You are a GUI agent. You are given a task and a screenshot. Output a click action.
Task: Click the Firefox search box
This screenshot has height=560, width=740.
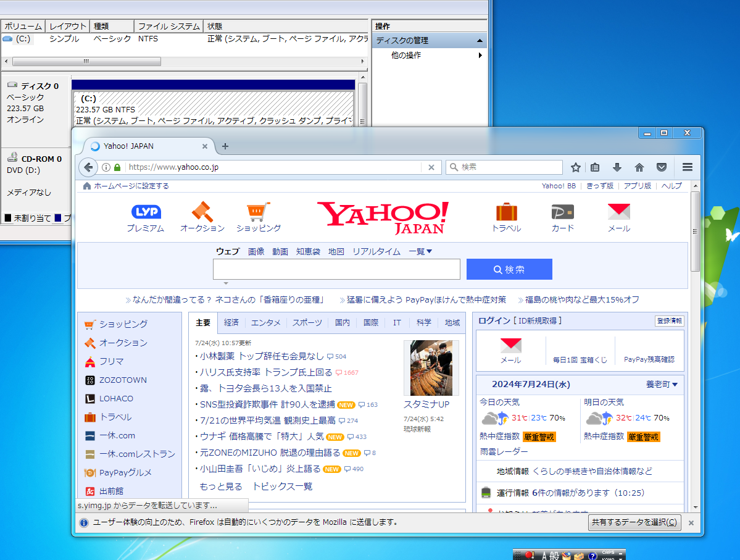click(504, 167)
